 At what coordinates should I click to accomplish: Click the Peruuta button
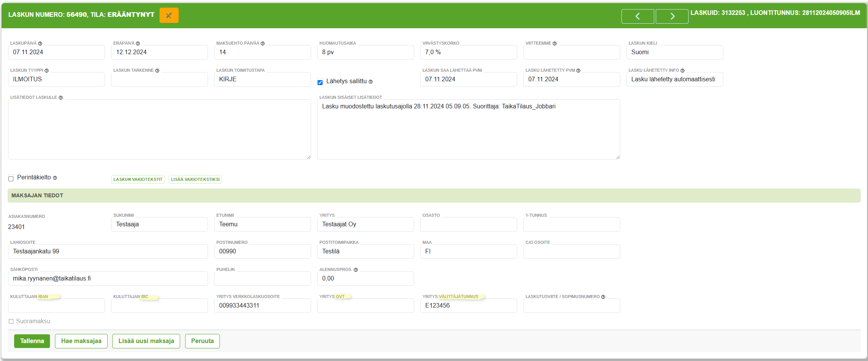click(202, 341)
